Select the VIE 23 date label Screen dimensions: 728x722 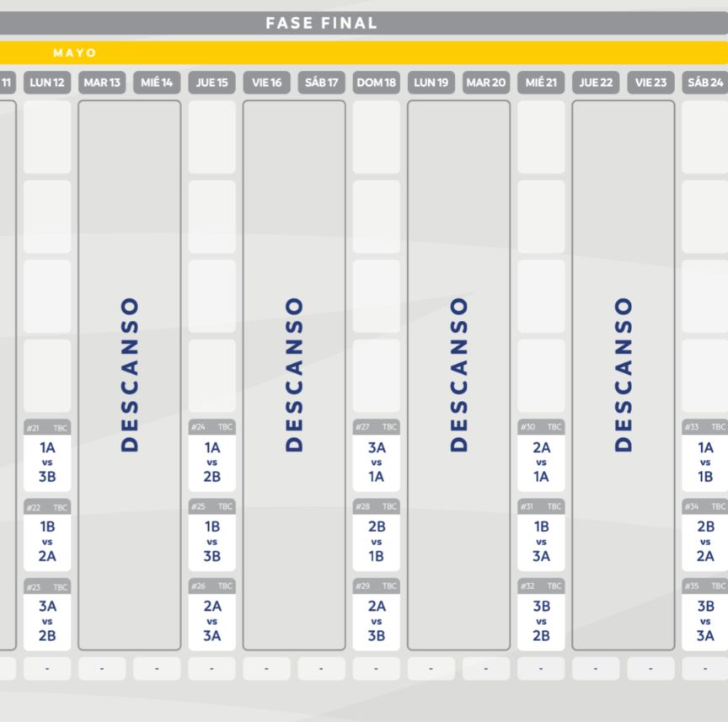click(650, 83)
